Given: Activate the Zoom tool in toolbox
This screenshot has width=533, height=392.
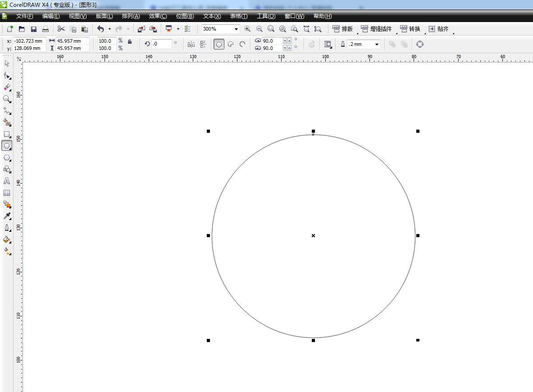Looking at the screenshot, I should click(7, 99).
